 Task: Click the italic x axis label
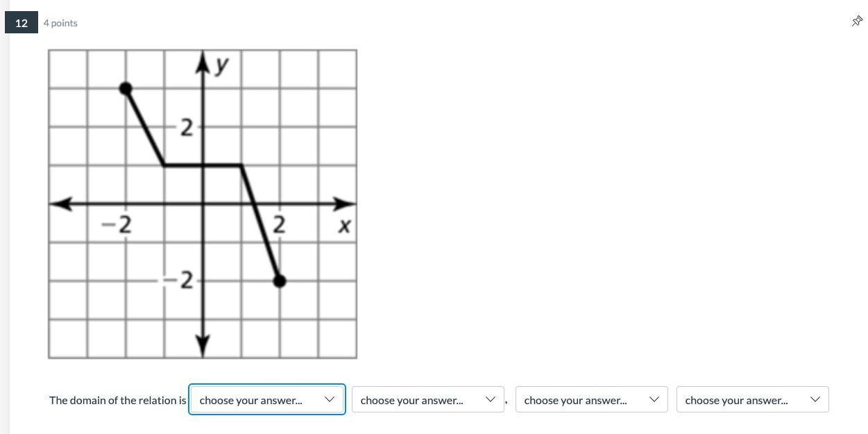pyautogui.click(x=343, y=226)
